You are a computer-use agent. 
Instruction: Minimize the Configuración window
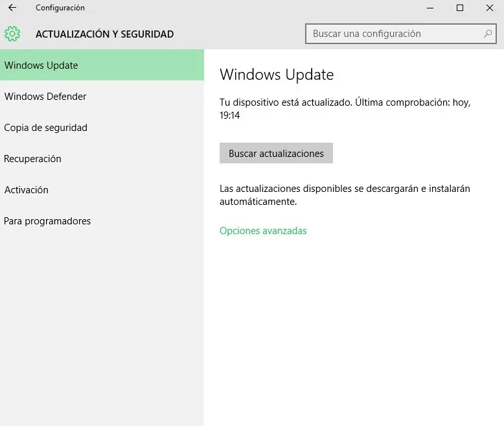tap(430, 8)
